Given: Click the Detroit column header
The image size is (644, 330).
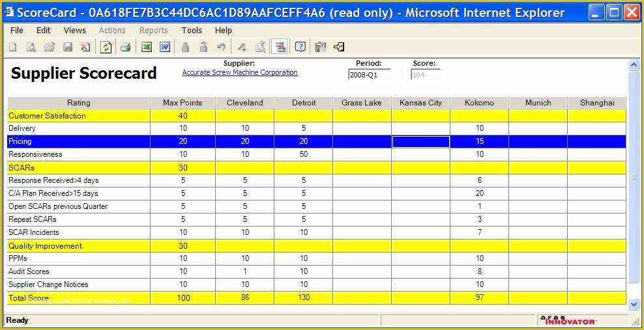Looking at the screenshot, I should [x=304, y=103].
